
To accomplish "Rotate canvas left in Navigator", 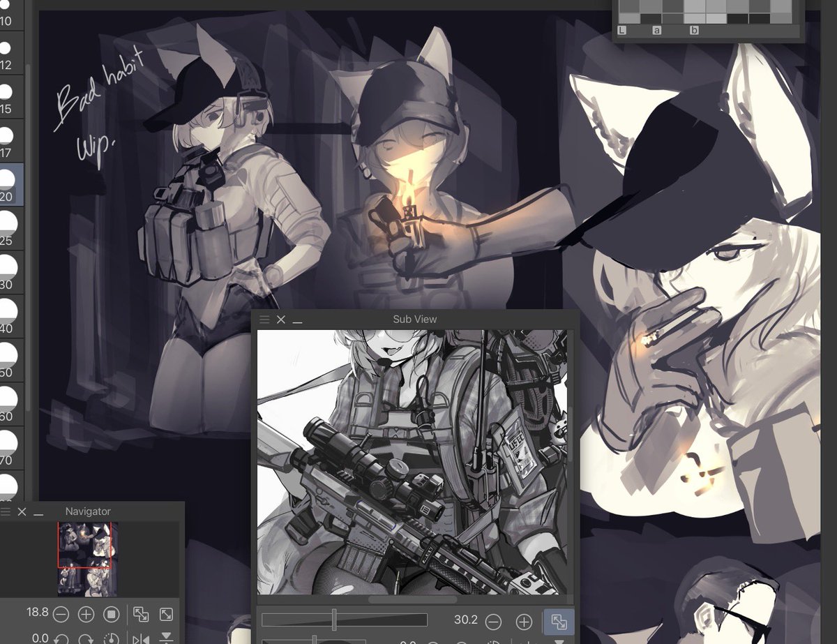I will pyautogui.click(x=61, y=639).
